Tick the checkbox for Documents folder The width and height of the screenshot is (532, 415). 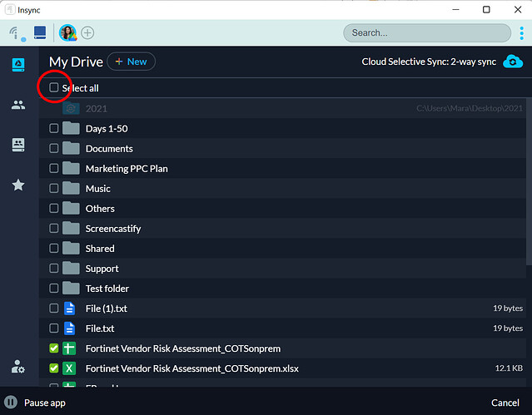54,149
